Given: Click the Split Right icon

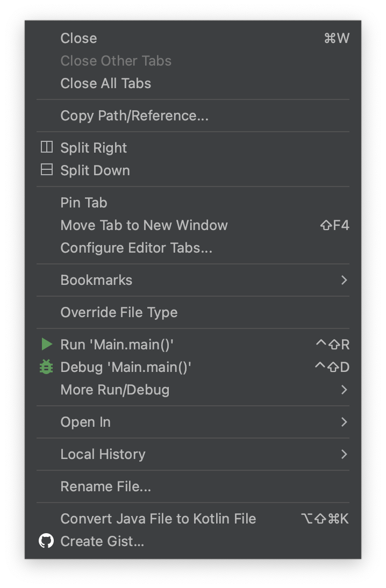Looking at the screenshot, I should 47,147.
